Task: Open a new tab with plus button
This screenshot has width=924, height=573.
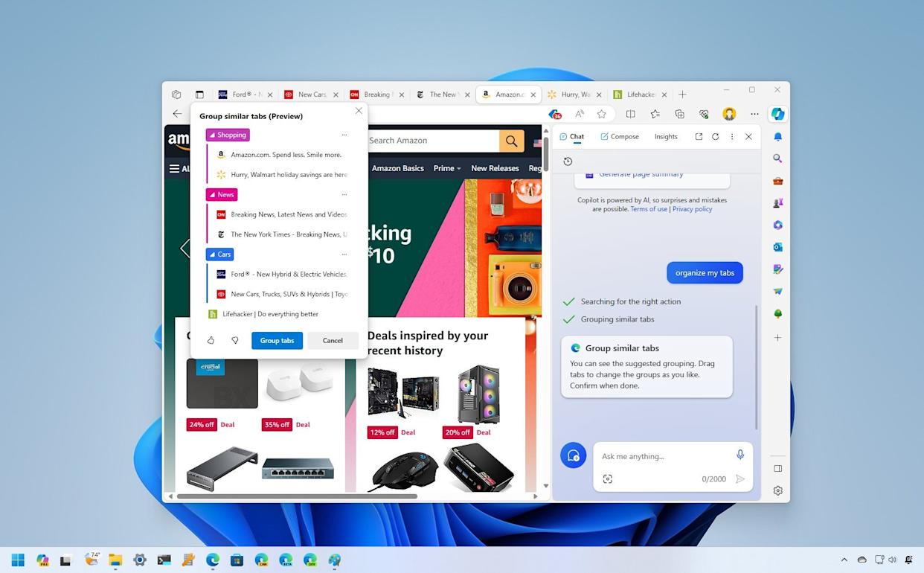Action: [682, 95]
